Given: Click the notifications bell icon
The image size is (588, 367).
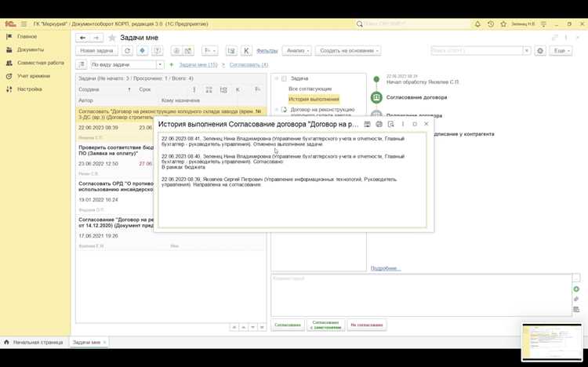Looking at the screenshot, I should point(477,24).
